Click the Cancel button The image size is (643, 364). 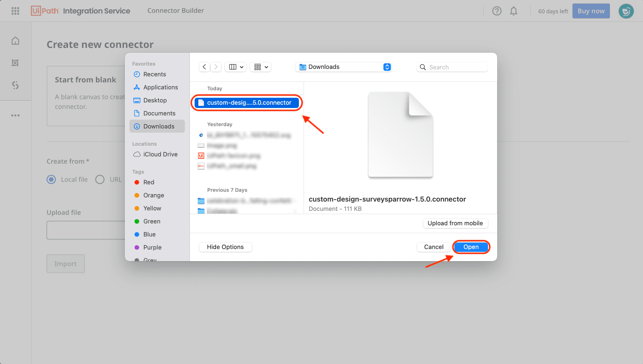[x=433, y=247]
